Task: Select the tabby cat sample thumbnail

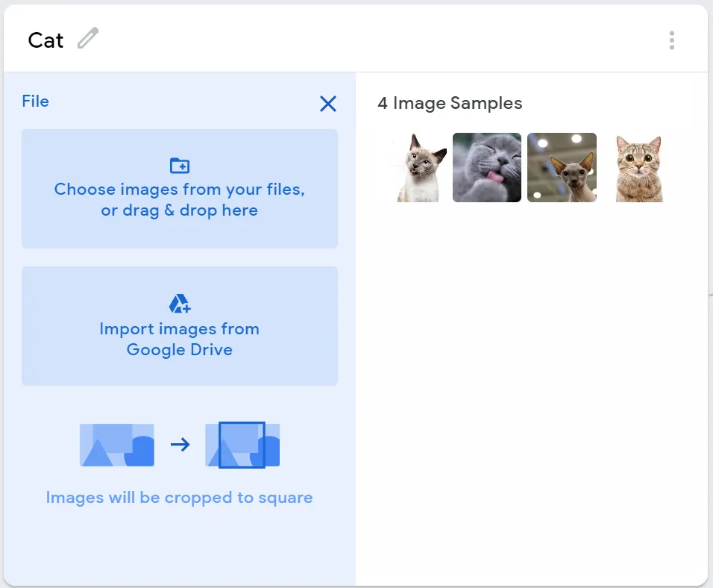Action: (x=639, y=167)
